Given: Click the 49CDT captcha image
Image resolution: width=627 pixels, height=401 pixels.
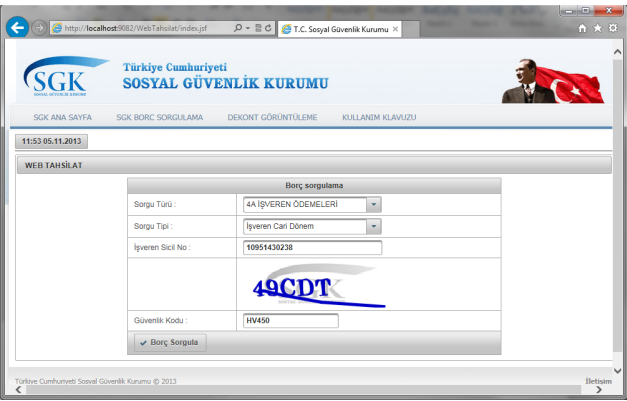Looking at the screenshot, I should pos(318,286).
